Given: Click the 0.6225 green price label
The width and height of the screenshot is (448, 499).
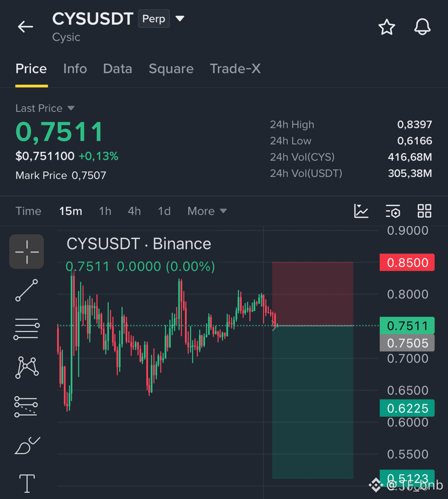Looking at the screenshot, I should (407, 408).
